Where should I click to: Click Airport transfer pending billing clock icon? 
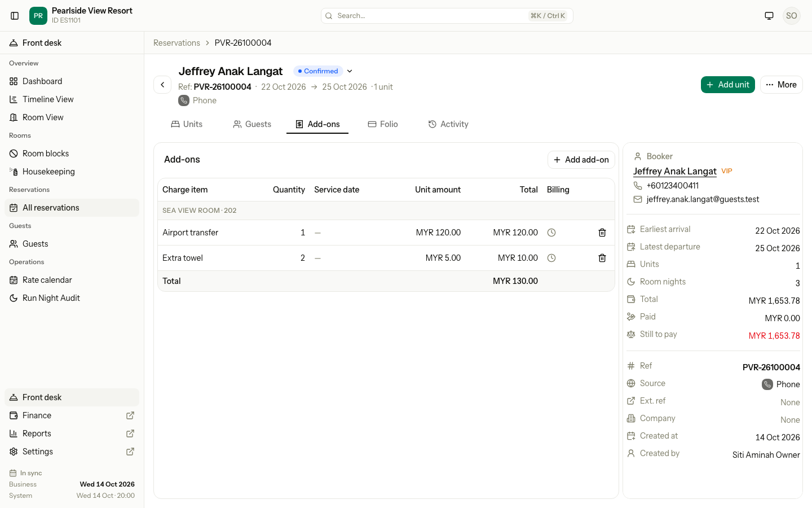551,233
